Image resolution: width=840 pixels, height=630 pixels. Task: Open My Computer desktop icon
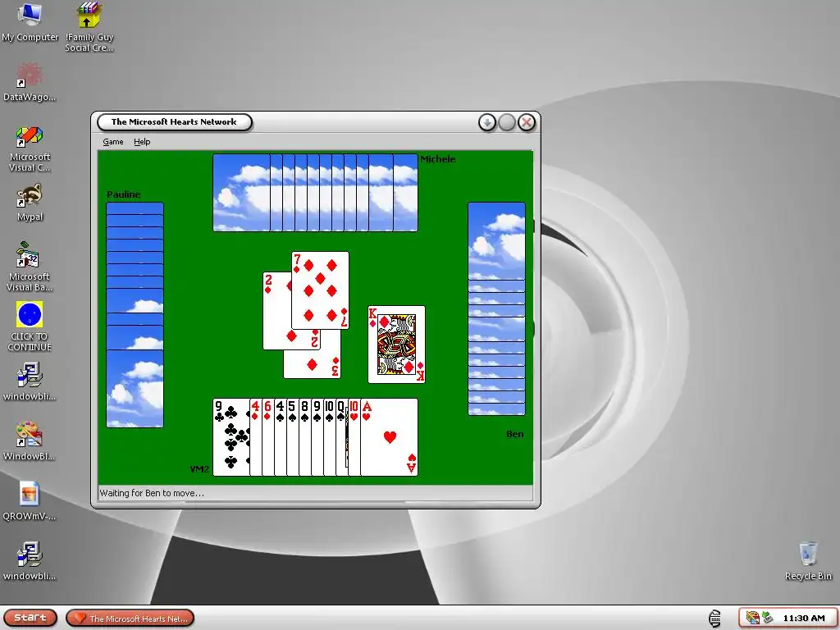[30, 22]
